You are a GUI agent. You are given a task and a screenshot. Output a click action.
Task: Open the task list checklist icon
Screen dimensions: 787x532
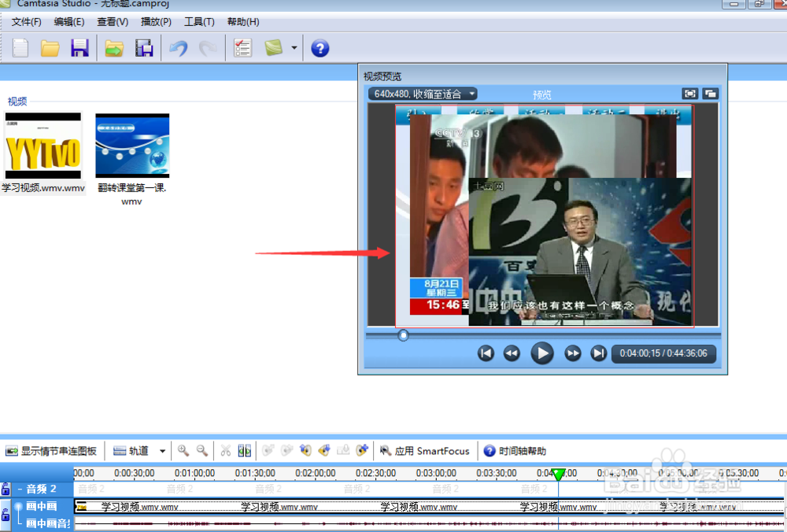[242, 48]
